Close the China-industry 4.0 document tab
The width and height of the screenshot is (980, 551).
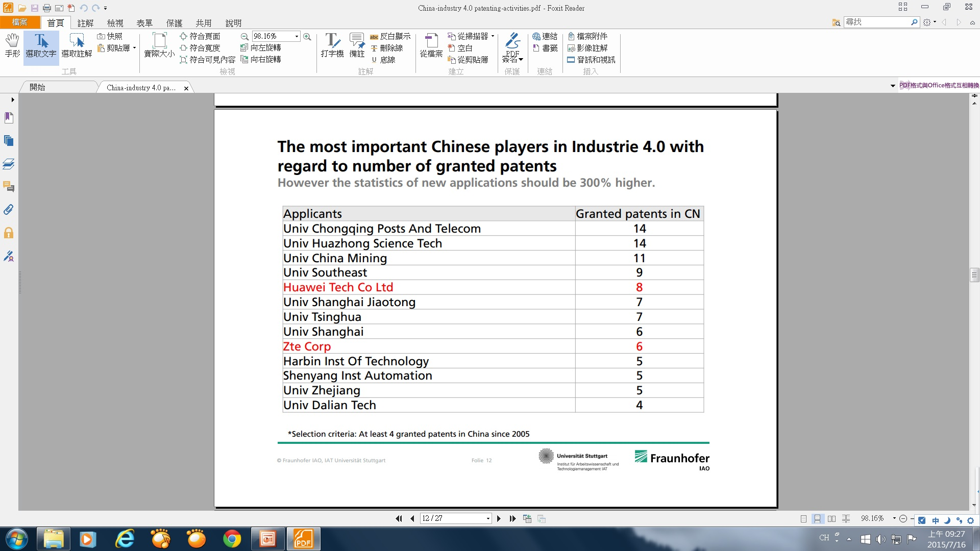[186, 88]
